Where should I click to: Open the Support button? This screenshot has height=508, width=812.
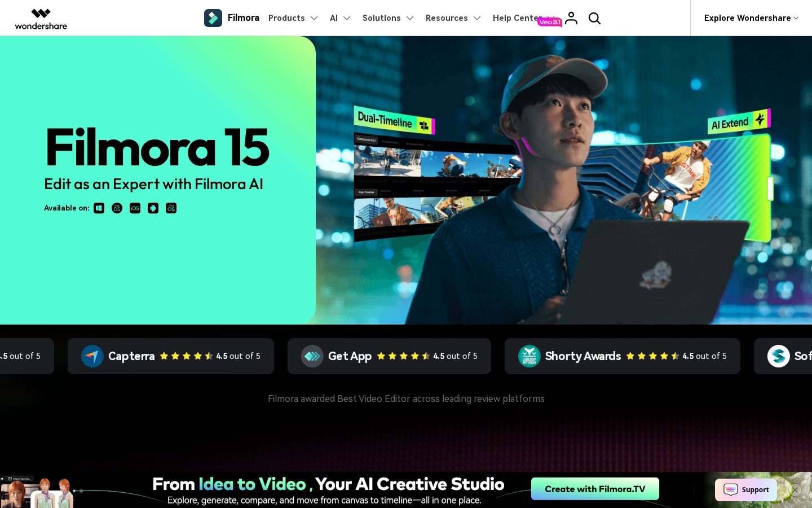(x=746, y=490)
